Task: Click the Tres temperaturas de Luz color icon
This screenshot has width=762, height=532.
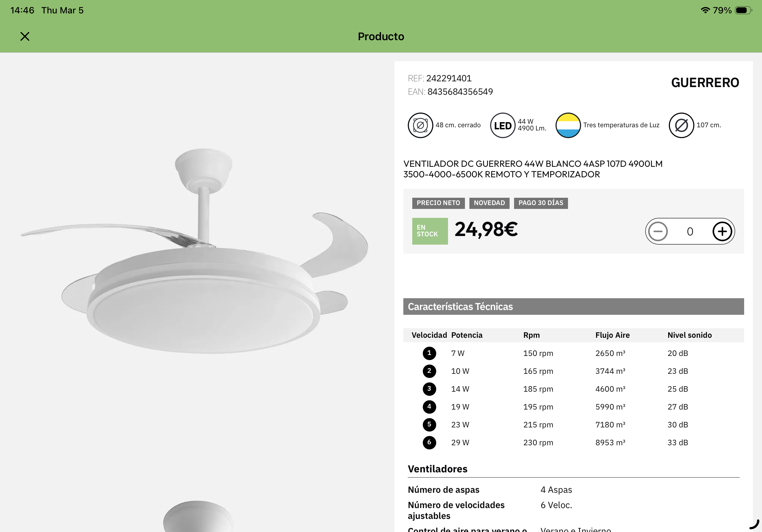Action: [x=568, y=125]
